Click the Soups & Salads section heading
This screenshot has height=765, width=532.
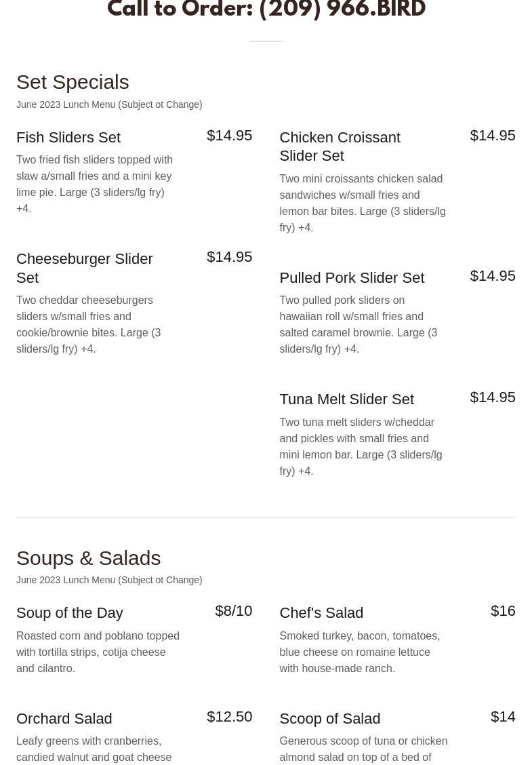88,557
